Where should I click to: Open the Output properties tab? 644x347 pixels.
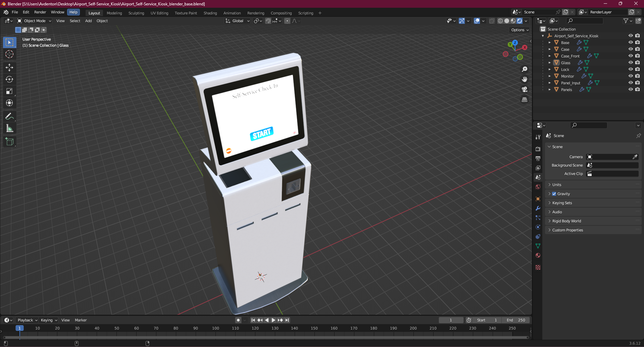click(538, 158)
